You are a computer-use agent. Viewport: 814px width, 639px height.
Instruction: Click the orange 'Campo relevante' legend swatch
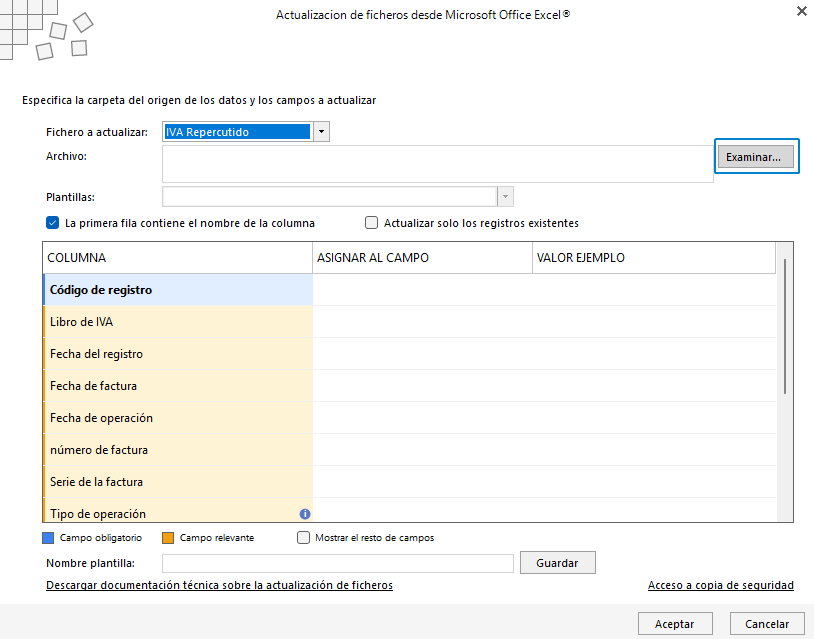(x=168, y=538)
